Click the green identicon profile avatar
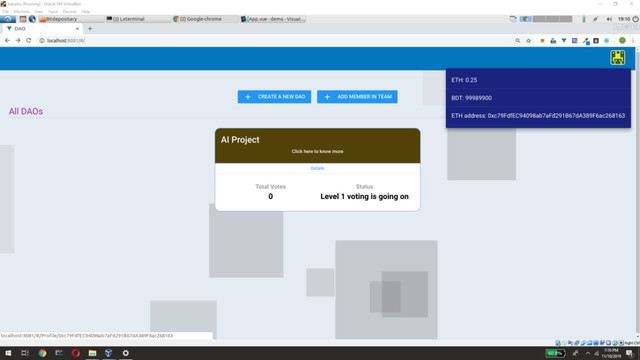The image size is (640, 360). [x=618, y=58]
